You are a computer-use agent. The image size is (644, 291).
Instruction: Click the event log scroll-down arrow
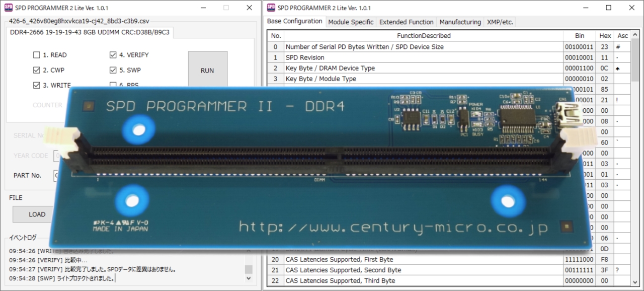tap(248, 278)
